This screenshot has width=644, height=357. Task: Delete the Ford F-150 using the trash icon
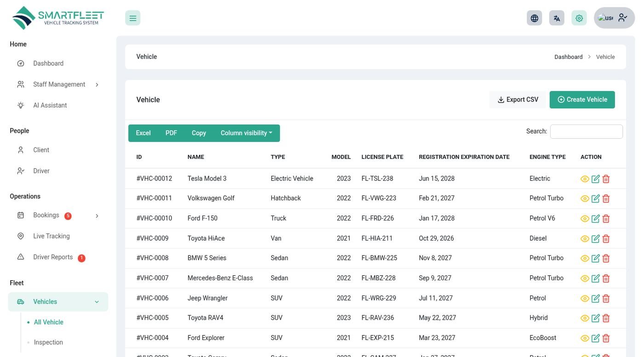pos(606,219)
